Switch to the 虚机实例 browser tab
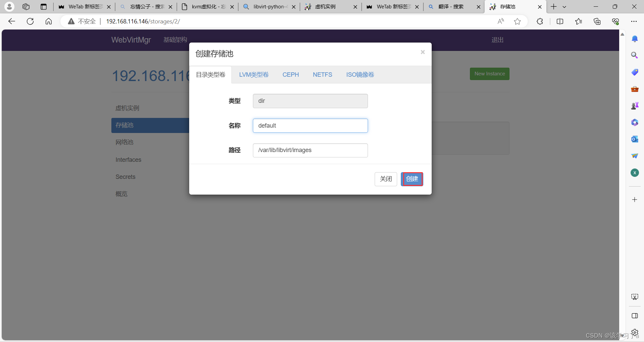Screen dimensions: 644x342 click(x=331, y=7)
